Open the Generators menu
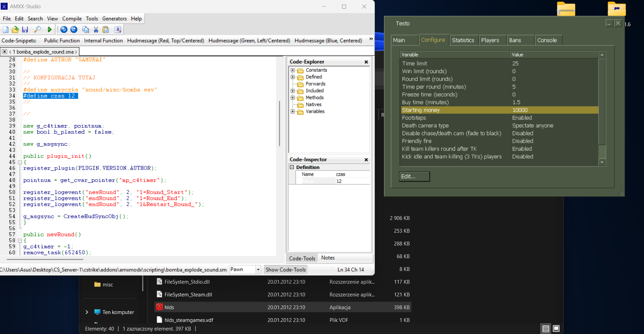Viewport: 644px width, 334px height. tap(114, 19)
